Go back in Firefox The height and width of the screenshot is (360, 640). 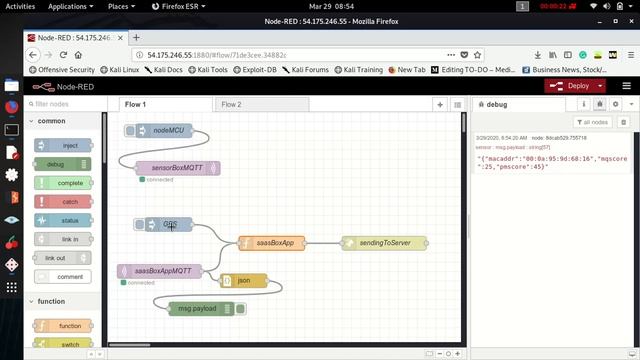click(x=33, y=55)
